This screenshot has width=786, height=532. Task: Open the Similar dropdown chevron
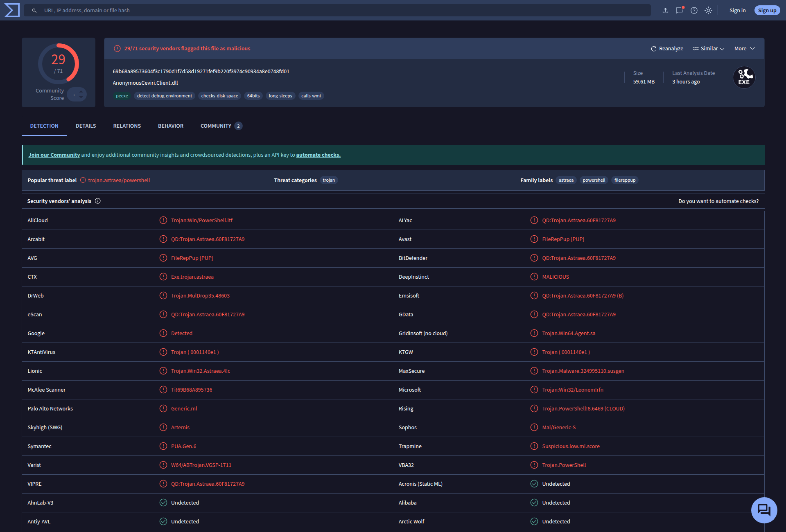[722, 49]
